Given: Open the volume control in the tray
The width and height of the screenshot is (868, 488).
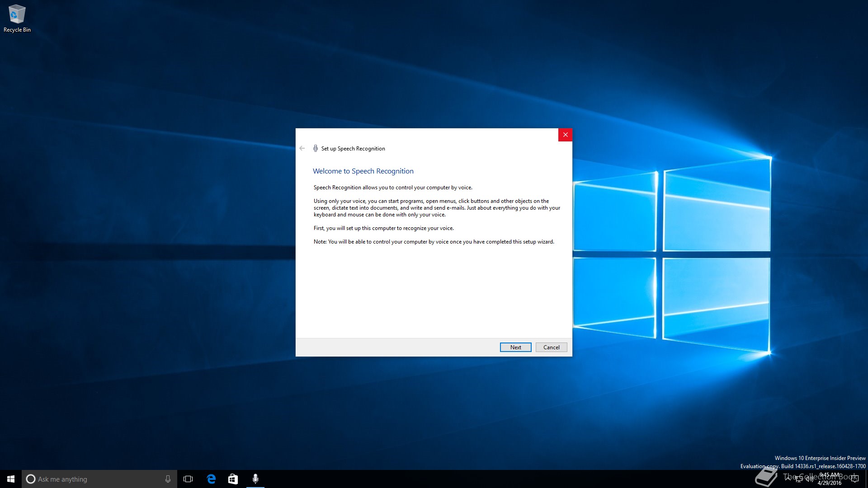Looking at the screenshot, I should 809,479.
